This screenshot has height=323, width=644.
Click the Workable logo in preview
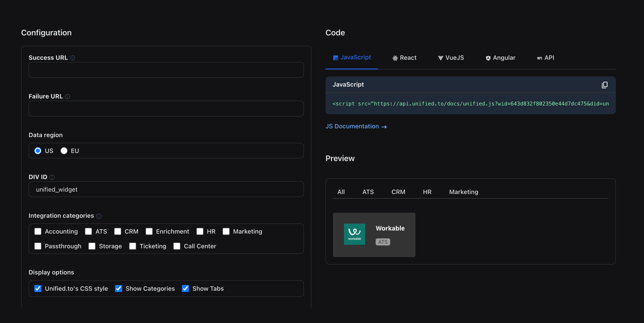(354, 234)
